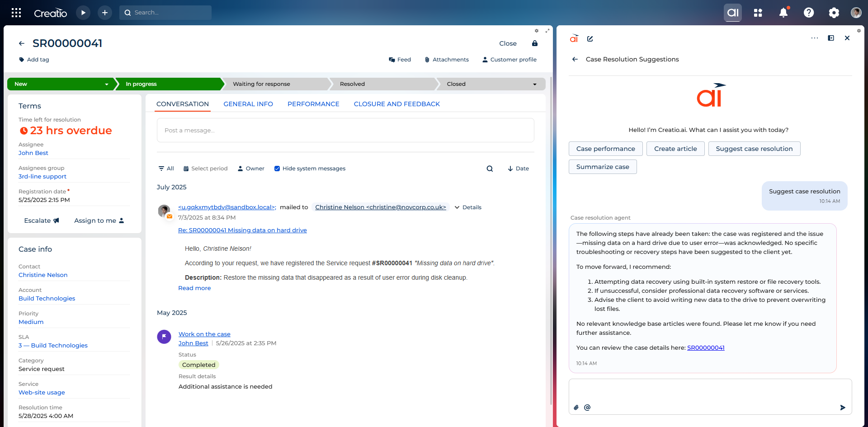Toggle Date sort order
The height and width of the screenshot is (427, 868).
click(x=518, y=169)
